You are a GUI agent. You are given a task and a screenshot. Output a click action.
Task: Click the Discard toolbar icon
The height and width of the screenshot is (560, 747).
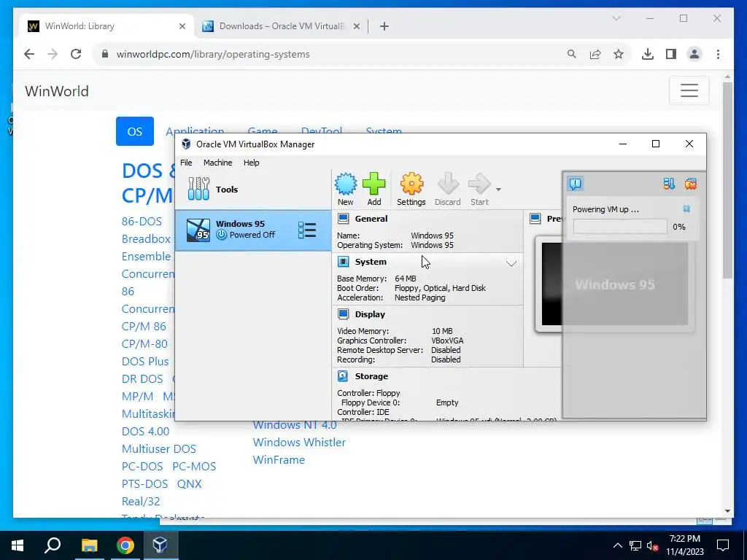click(x=447, y=189)
